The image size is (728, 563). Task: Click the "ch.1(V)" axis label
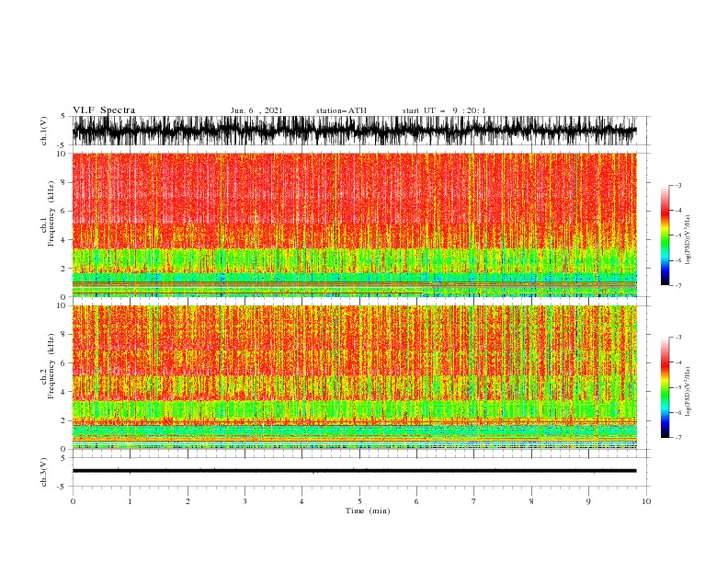(x=44, y=131)
